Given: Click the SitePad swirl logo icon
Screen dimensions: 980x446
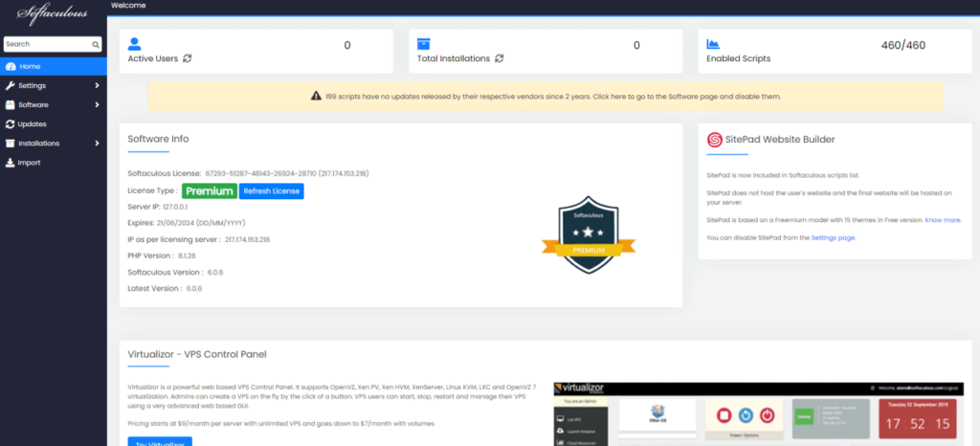Looking at the screenshot, I should [714, 140].
